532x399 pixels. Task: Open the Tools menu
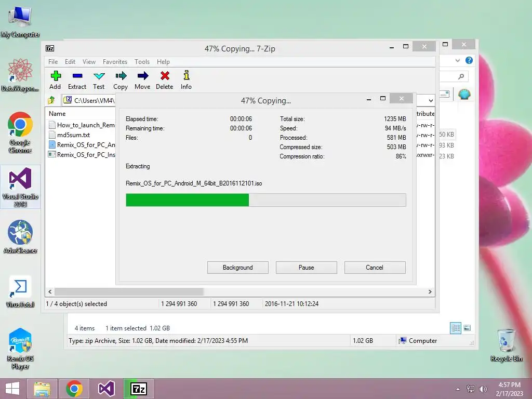pyautogui.click(x=142, y=62)
